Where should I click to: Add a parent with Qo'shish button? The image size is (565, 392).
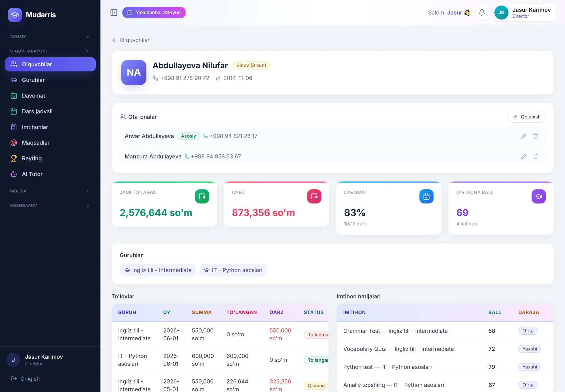point(526,117)
